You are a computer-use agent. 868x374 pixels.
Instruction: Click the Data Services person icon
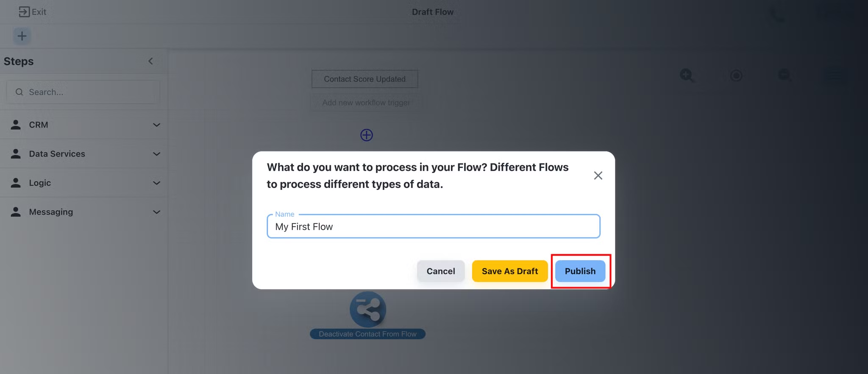pos(16,154)
